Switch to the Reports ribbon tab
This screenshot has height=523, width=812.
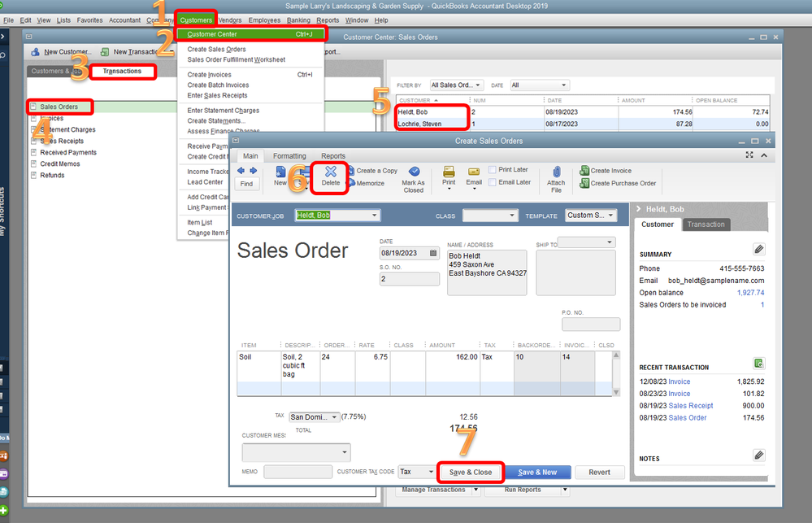[x=333, y=156]
